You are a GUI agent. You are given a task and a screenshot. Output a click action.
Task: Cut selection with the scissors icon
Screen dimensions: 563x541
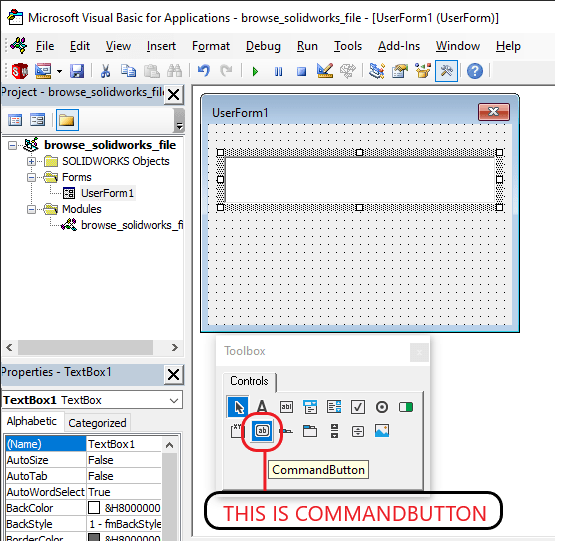tap(105, 71)
